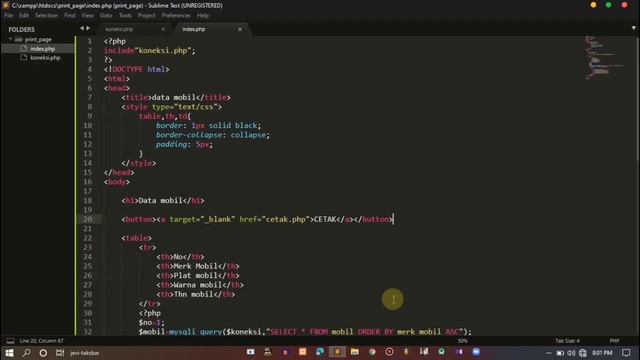Change indentation via Tab Size: 4

point(567,341)
